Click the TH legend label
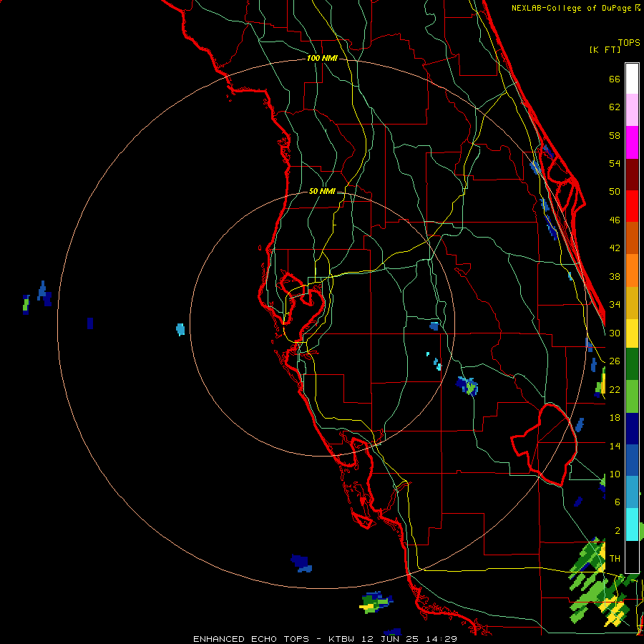This screenshot has width=644, height=644. coord(615,559)
